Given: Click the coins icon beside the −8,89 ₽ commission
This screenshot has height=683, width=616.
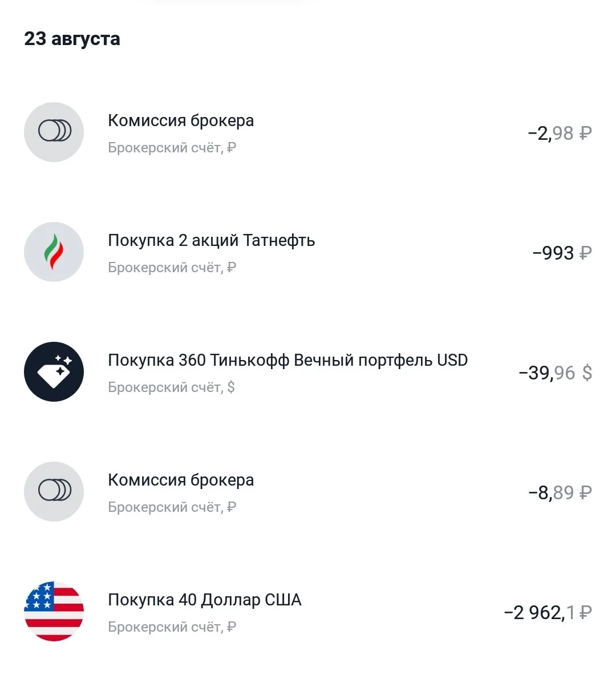Looking at the screenshot, I should pos(54,491).
